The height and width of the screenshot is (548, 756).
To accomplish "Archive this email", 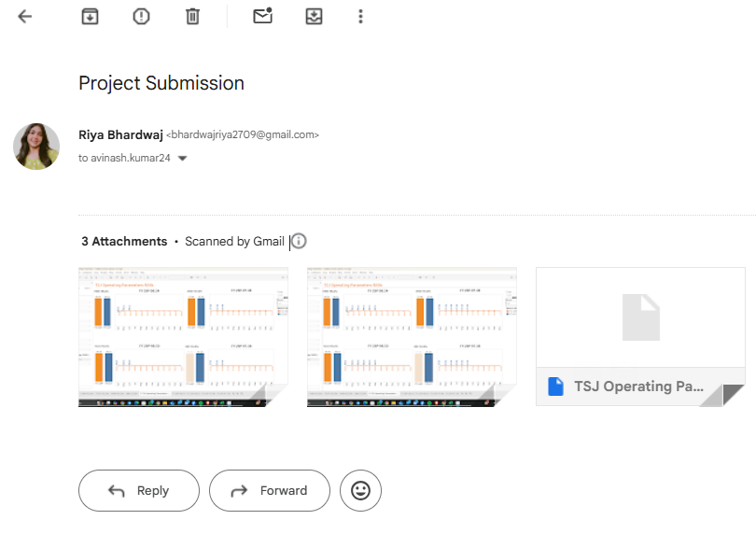I will point(90,17).
